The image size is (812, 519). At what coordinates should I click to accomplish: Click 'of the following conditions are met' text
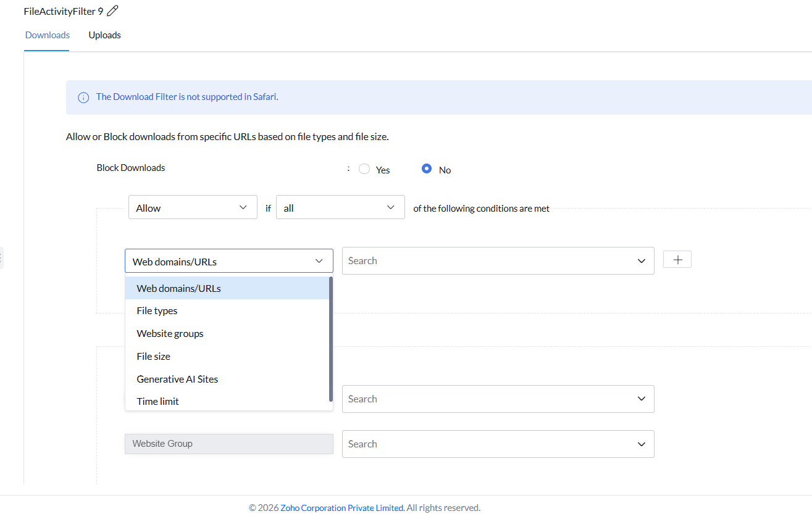pos(481,209)
